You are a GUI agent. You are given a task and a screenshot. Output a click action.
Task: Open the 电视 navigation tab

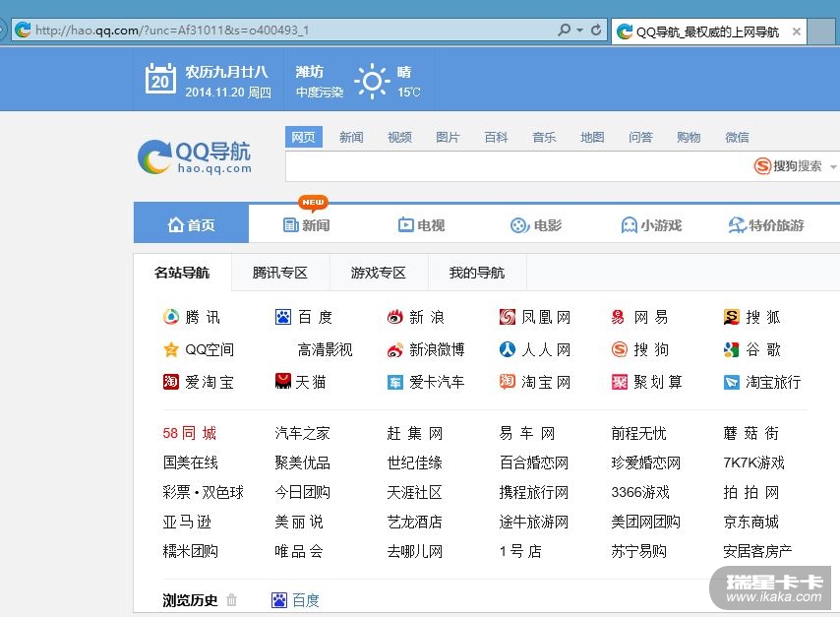pyautogui.click(x=422, y=225)
